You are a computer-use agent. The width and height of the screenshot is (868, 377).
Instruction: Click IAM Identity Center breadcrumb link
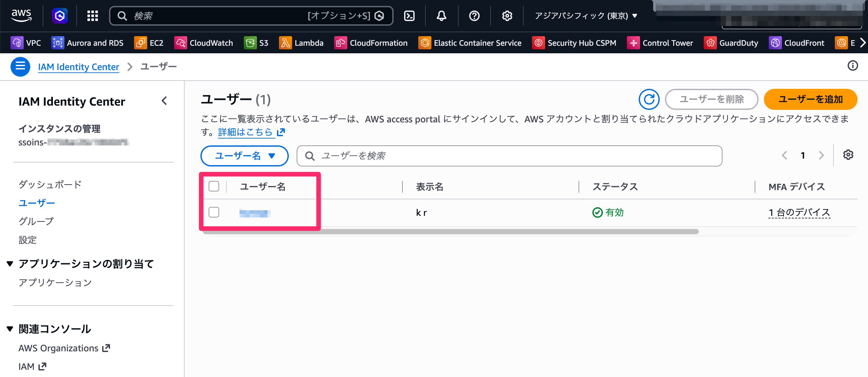point(79,67)
